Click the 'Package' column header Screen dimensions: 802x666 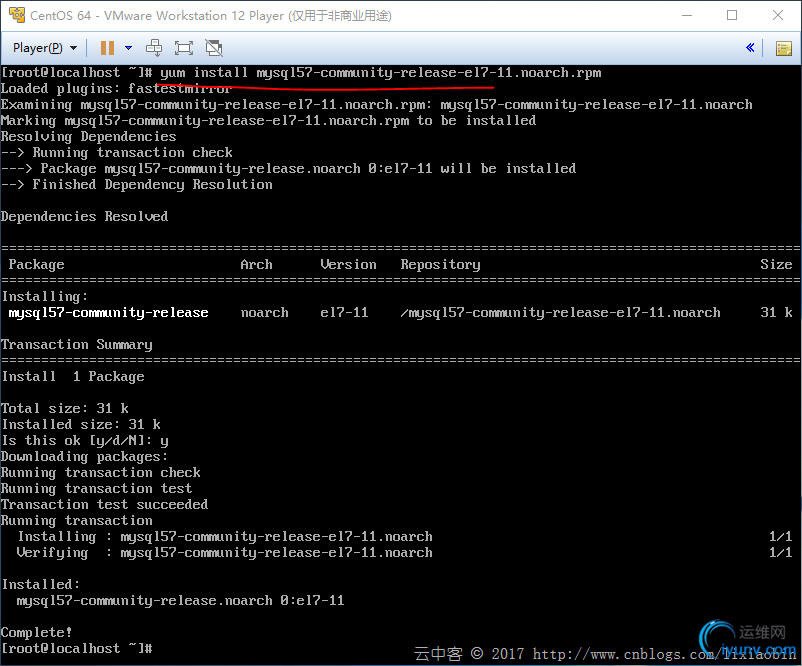36,264
